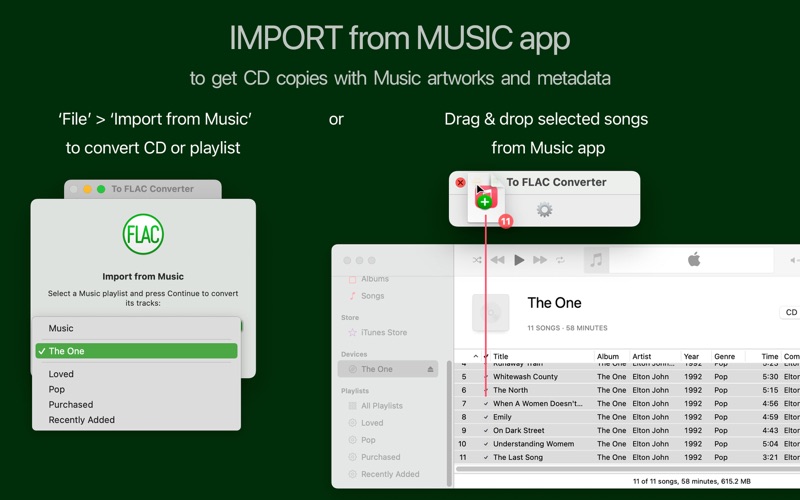Viewport: 800px width, 500px height.
Task: Choose Music in the playlist dropdown menu
Action: coord(136,328)
